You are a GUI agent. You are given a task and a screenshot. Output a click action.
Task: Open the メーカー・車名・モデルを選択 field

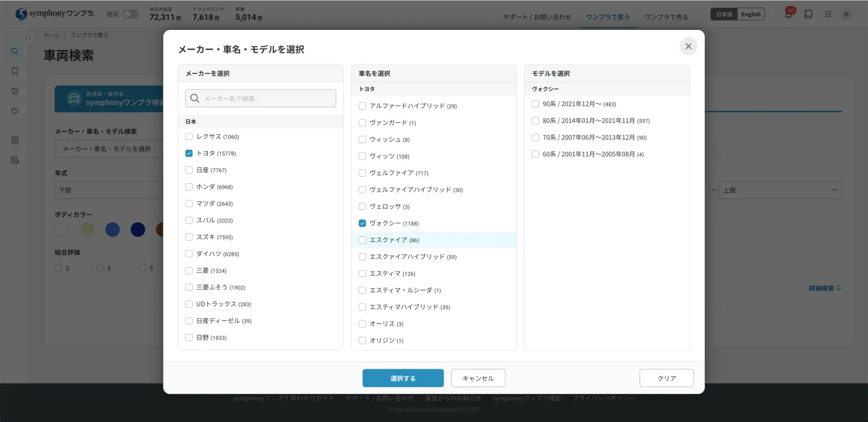[x=108, y=149]
